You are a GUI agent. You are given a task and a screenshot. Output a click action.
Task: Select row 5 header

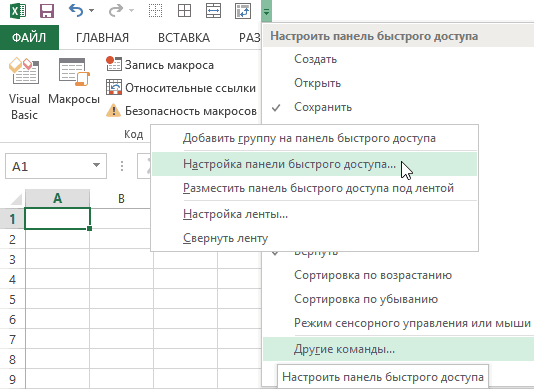[x=12, y=299]
